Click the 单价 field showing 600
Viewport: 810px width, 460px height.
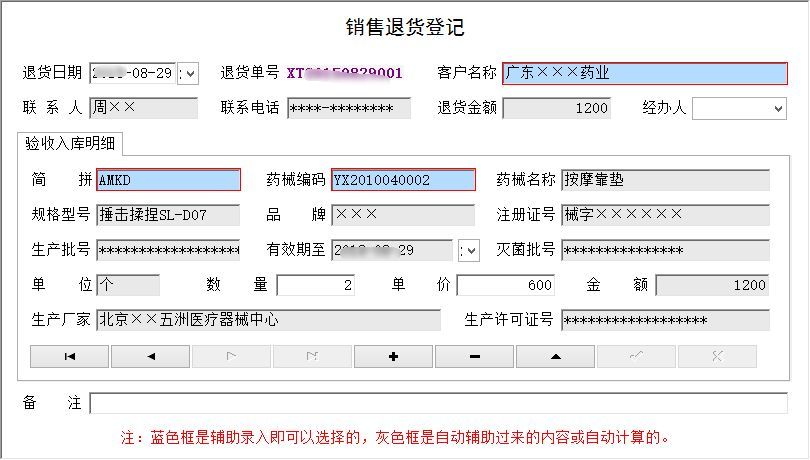(506, 285)
